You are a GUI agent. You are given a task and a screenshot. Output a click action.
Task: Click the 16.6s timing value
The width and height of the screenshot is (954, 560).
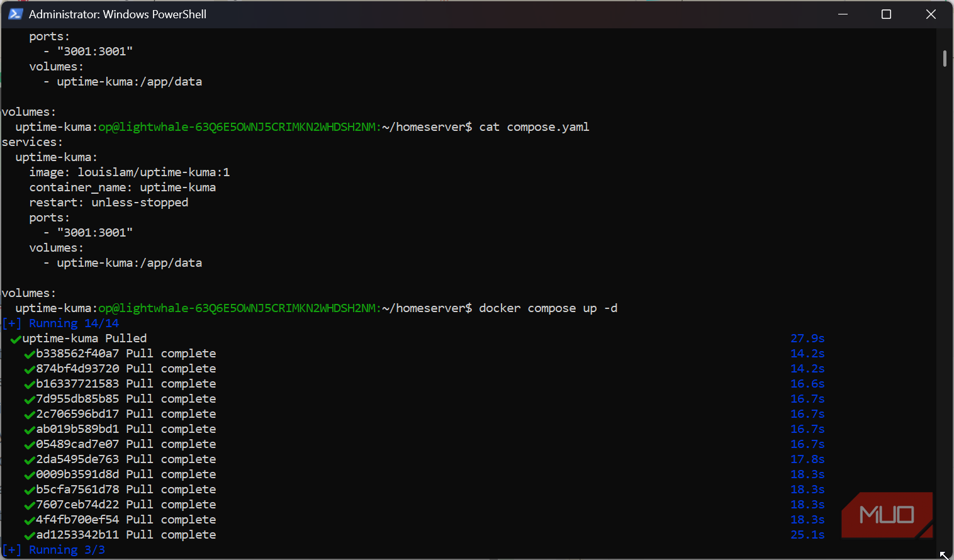[807, 384]
